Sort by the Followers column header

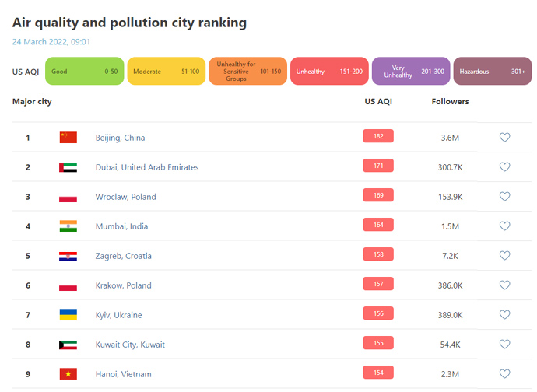[450, 101]
